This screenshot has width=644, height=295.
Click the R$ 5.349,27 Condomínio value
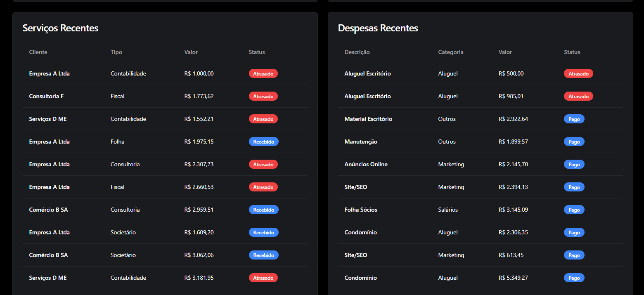click(513, 278)
